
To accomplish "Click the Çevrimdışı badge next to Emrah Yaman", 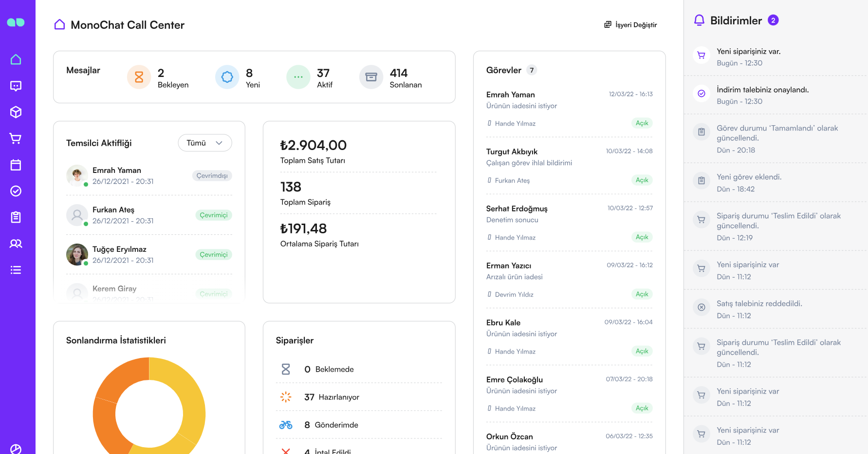I will (x=212, y=175).
